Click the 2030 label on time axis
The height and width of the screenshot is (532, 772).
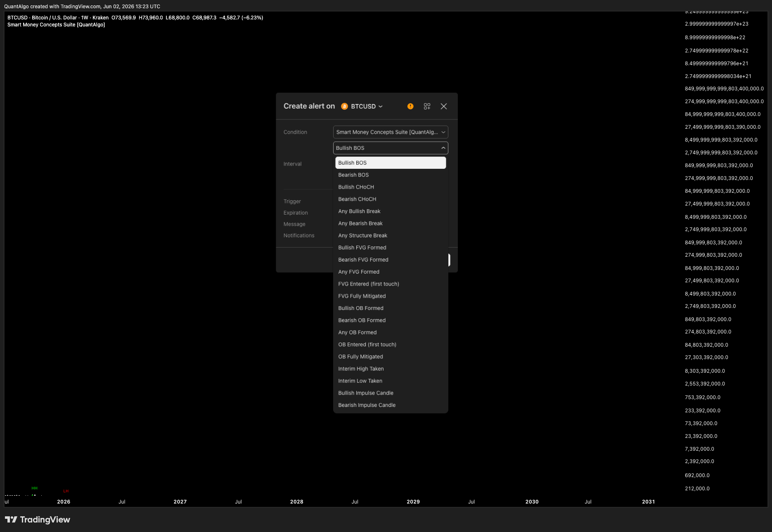click(532, 502)
